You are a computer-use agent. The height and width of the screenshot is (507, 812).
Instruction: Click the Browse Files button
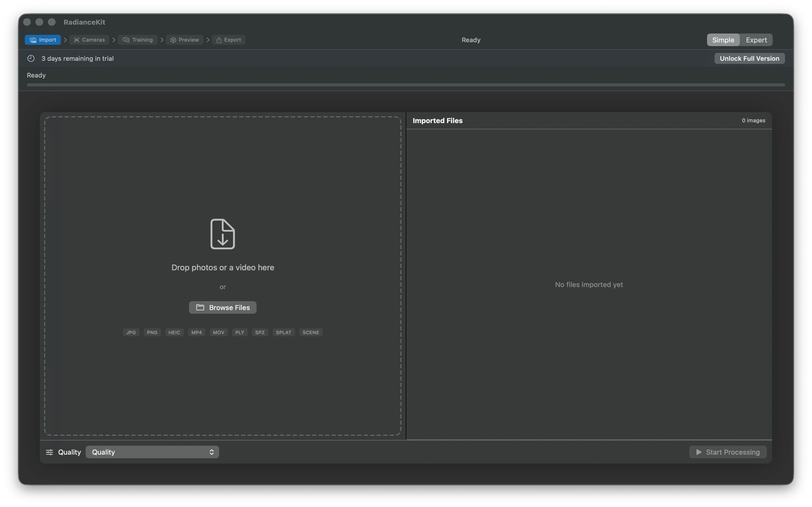point(222,307)
